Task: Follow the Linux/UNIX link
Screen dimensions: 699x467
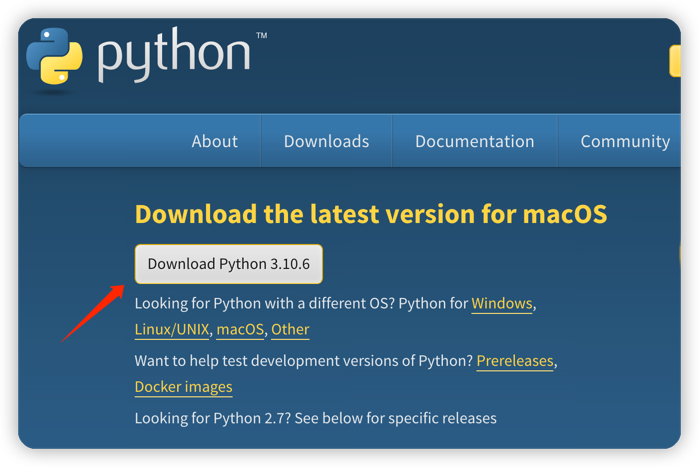Action: pyautogui.click(x=172, y=329)
